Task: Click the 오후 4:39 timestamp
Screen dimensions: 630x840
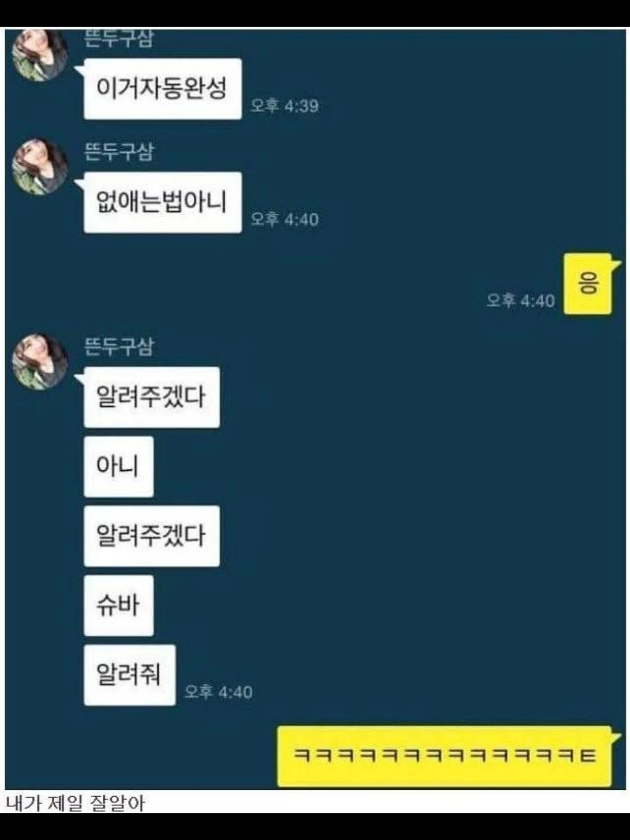Action: tap(284, 106)
